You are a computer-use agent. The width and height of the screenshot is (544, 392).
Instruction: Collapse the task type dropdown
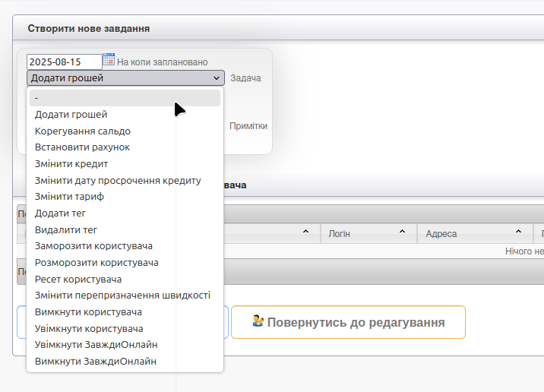(x=125, y=77)
